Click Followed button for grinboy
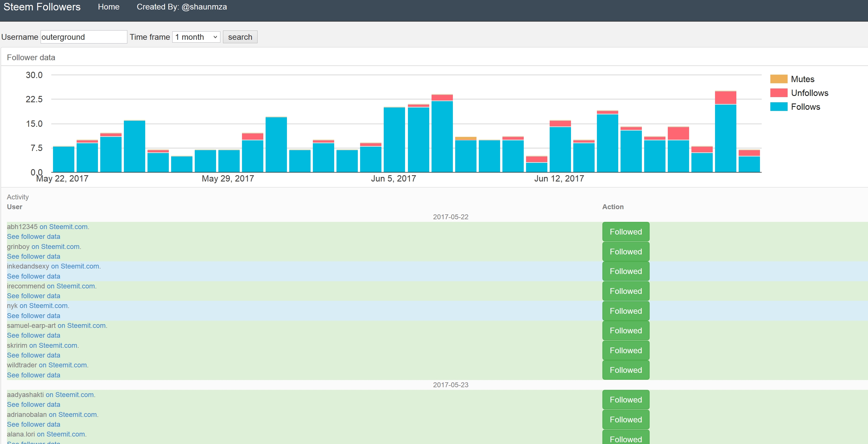Viewport: 868px width, 444px height. click(626, 252)
